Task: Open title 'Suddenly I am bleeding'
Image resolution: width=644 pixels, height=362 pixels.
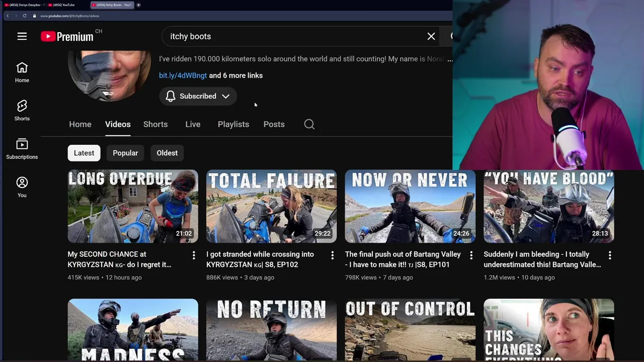Action: tap(542, 259)
